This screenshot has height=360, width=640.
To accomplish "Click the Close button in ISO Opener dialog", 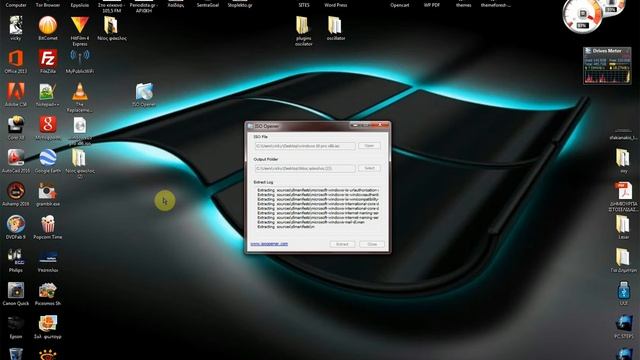I will 372,244.
